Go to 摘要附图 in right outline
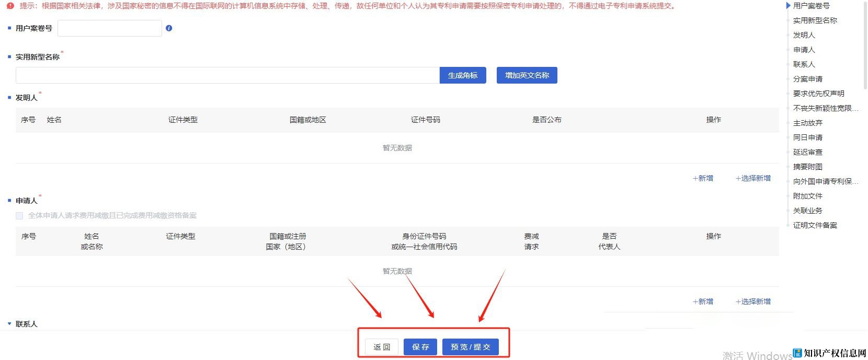This screenshot has width=868, height=360. tap(807, 167)
